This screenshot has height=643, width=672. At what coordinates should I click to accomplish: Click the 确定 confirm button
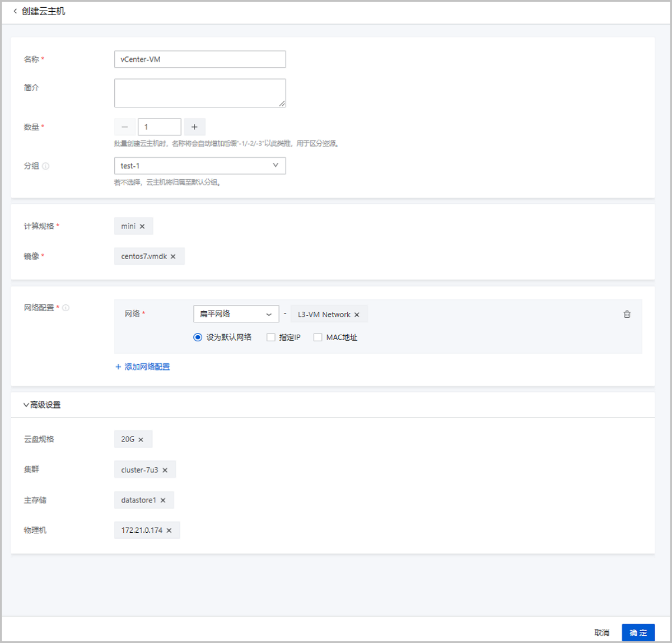click(x=638, y=632)
